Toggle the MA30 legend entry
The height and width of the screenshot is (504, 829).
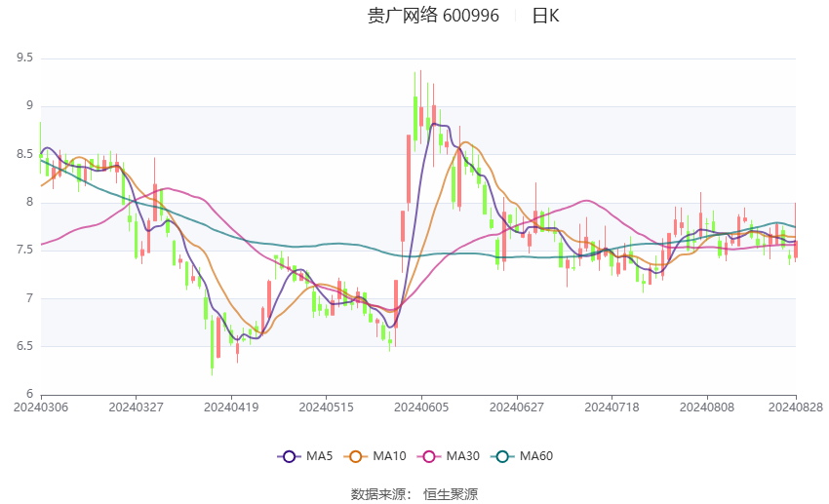click(x=449, y=456)
